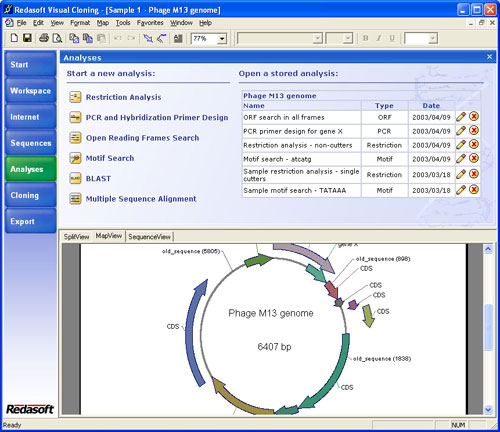Click the map view vertical scrollbar thumb
The height and width of the screenshot is (432, 500).
[488, 327]
